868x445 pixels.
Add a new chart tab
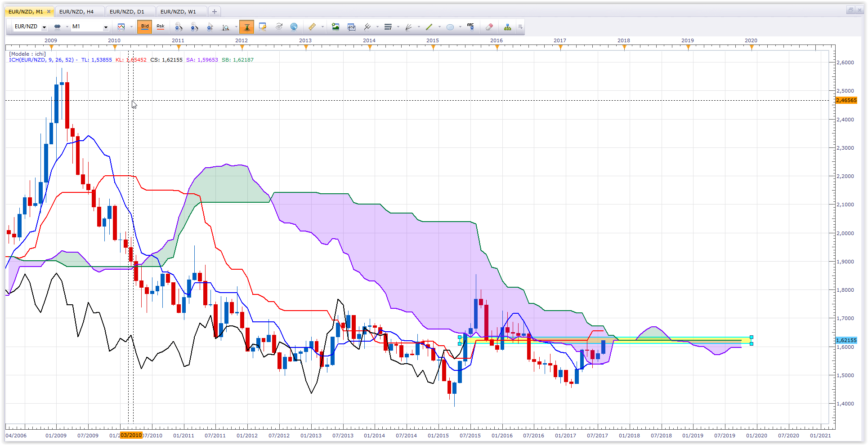(x=215, y=12)
